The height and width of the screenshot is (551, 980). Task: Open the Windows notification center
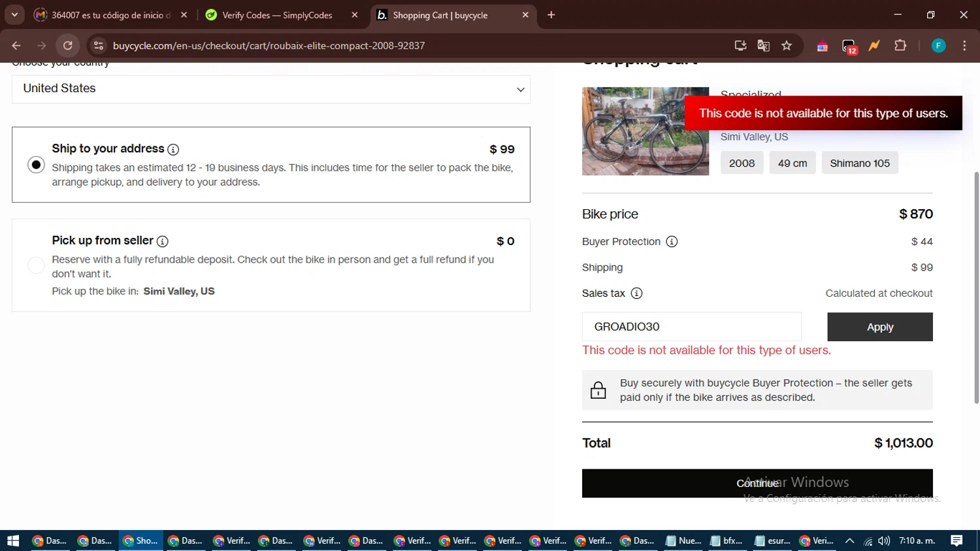pos(957,541)
